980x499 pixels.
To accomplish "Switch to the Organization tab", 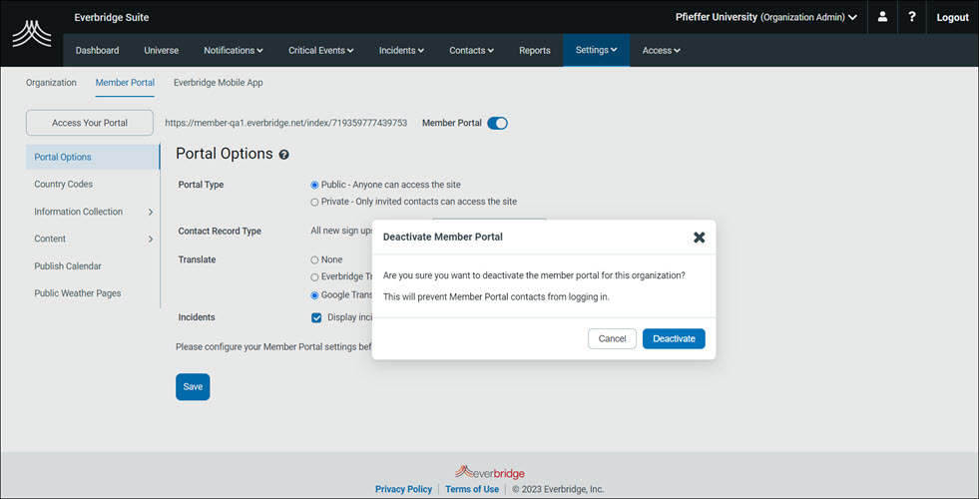I will click(x=51, y=83).
